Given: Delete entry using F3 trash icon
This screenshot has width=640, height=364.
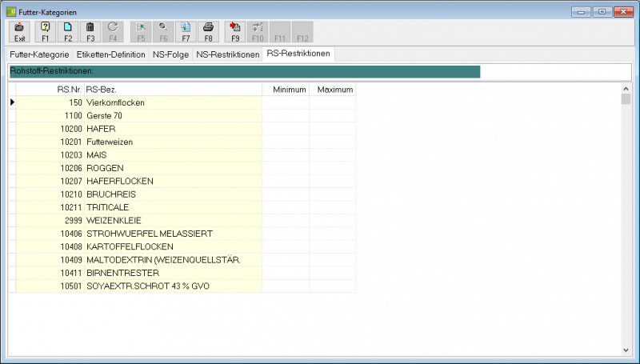Looking at the screenshot, I should click(90, 32).
